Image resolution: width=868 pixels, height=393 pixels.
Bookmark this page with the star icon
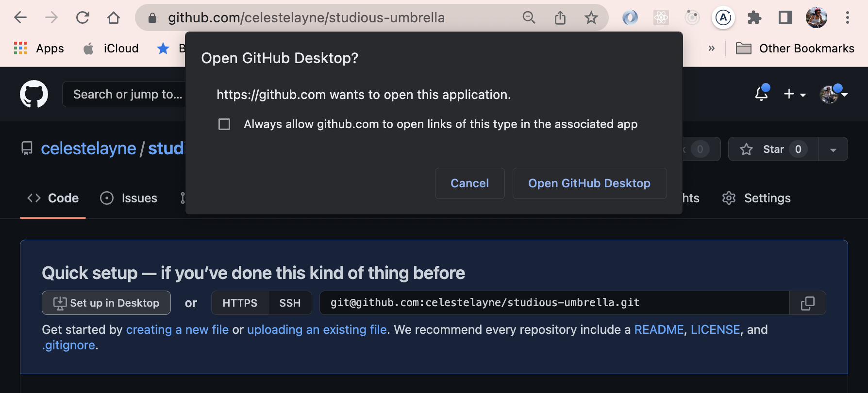click(x=591, y=18)
